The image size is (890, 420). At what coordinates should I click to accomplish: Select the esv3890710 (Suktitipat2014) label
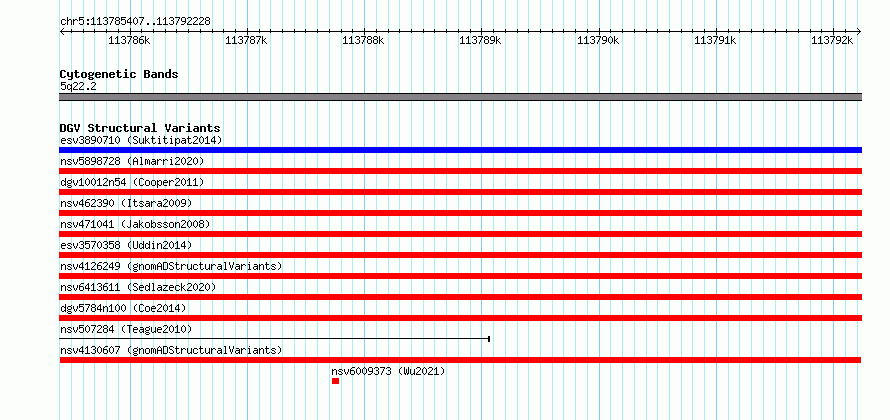click(141, 140)
